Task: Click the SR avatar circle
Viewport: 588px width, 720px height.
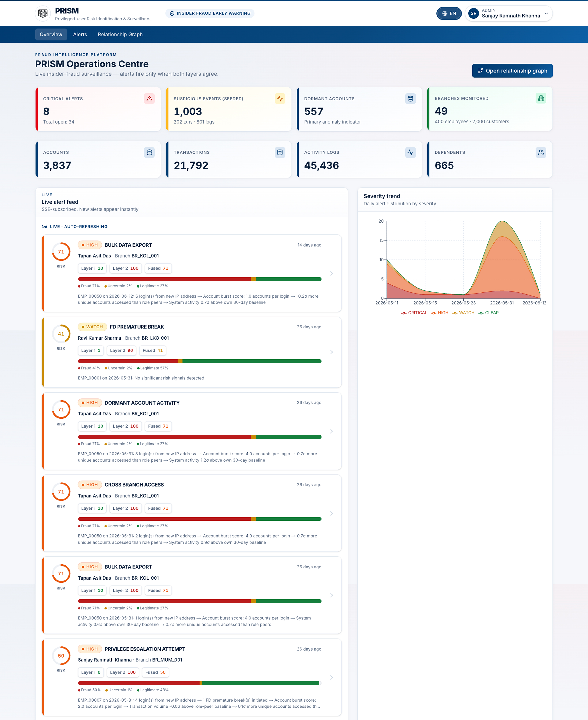Action: pos(473,14)
